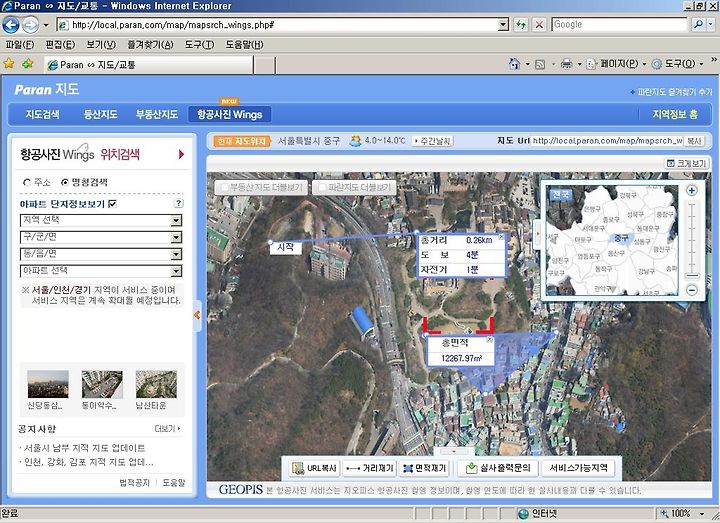Collapse the left panel with the orange arrow
720x523 pixels.
tap(197, 315)
